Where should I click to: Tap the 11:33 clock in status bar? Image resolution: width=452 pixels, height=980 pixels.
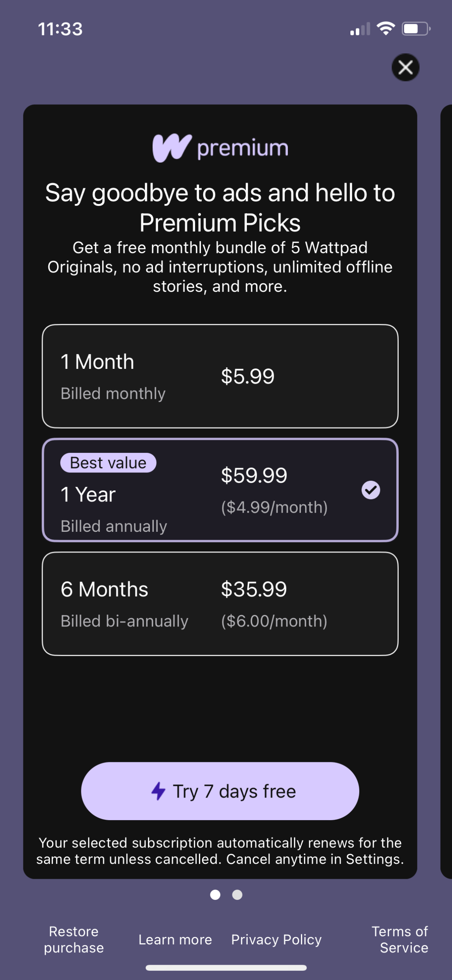60,29
